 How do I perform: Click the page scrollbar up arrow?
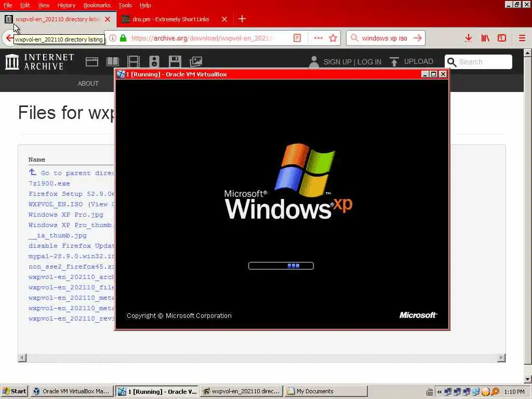[x=528, y=53]
